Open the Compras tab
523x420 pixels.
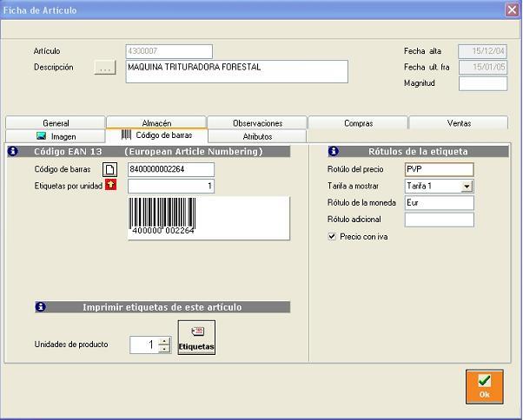point(358,123)
